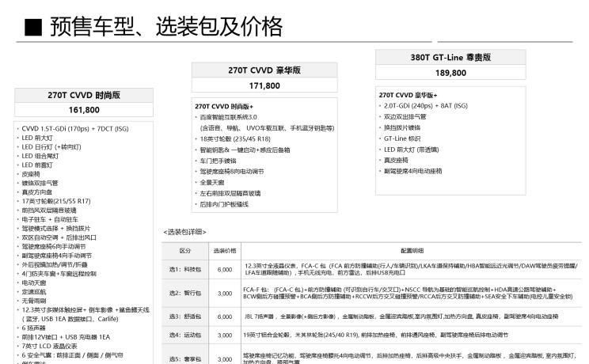Viewport: 589px width, 364px height.
Task: Select the '选3: 舒适包' row label
Action: (184, 317)
